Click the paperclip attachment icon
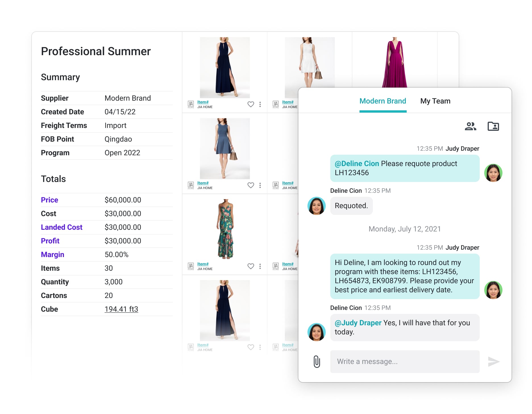Viewport: 532px width, 414px height. click(317, 361)
